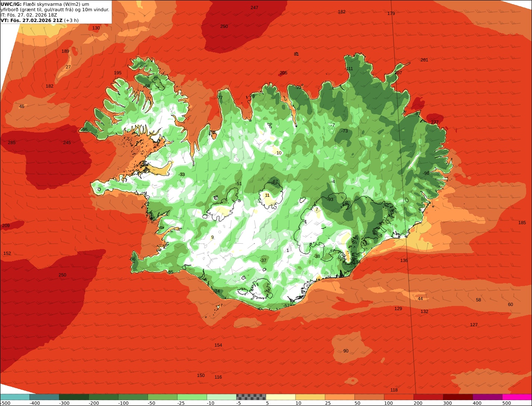Click the value 90 in the orange patch
The width and height of the screenshot is (532, 406).
pyautogui.click(x=346, y=351)
